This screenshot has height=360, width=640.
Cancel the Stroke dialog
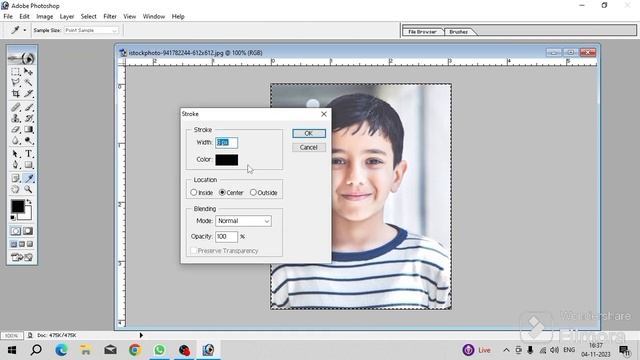(309, 147)
